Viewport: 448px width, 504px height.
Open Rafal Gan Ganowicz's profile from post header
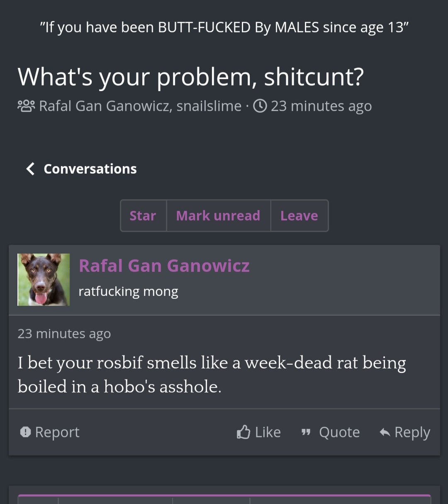click(164, 266)
